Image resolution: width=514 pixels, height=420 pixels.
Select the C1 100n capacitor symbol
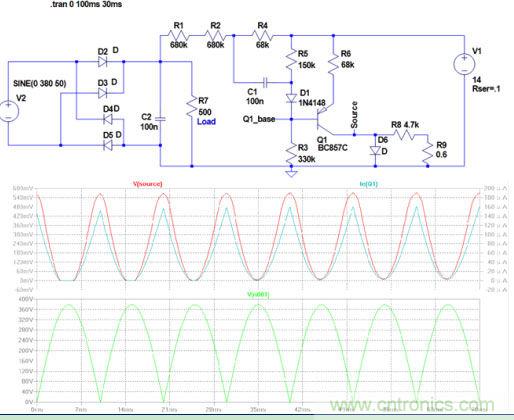[x=265, y=83]
